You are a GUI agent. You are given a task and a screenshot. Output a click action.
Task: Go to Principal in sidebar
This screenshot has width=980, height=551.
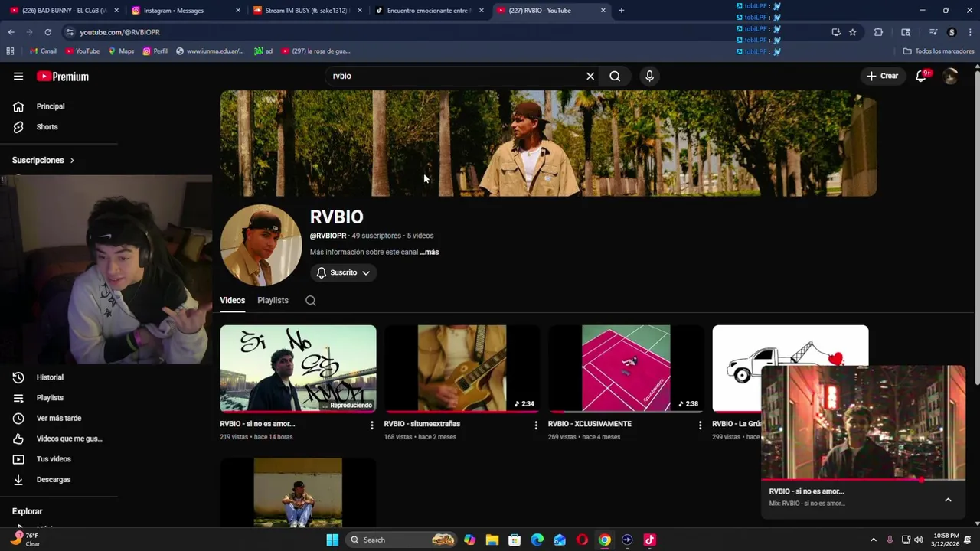[x=51, y=106]
